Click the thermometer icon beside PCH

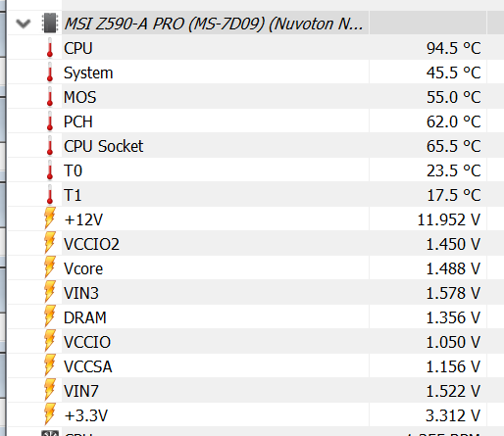point(50,121)
